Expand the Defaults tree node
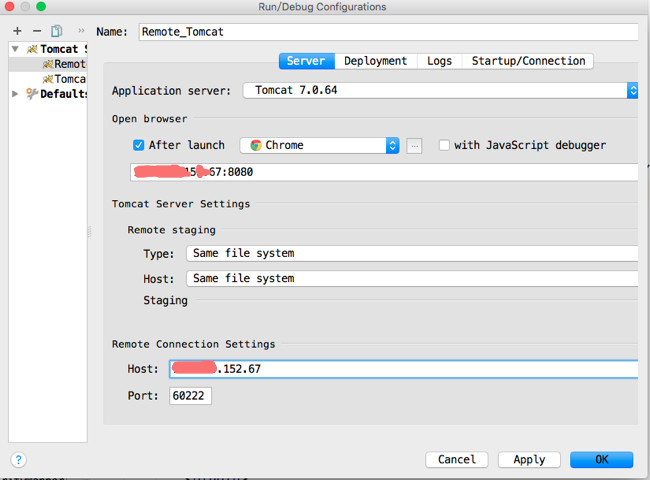This screenshot has height=480, width=650. [x=15, y=94]
